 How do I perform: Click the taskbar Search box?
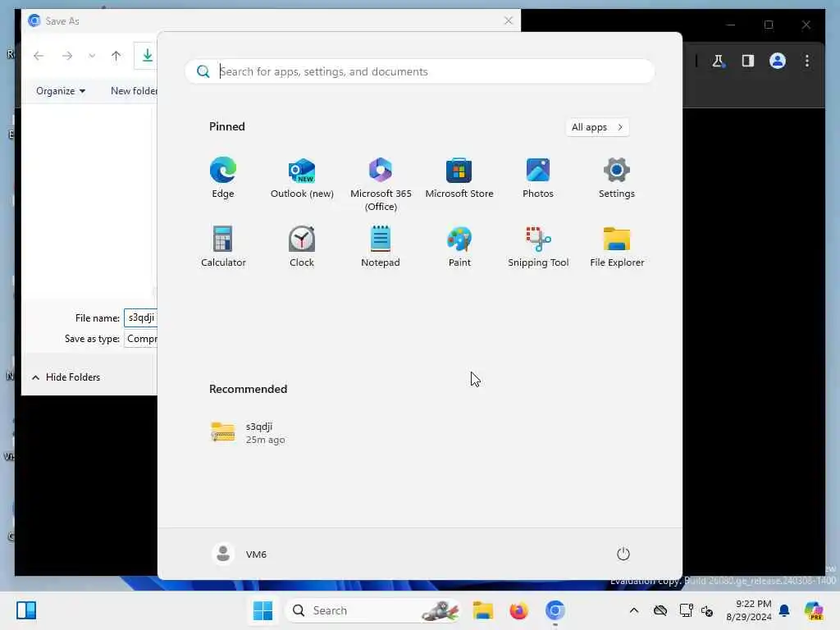[374, 610]
